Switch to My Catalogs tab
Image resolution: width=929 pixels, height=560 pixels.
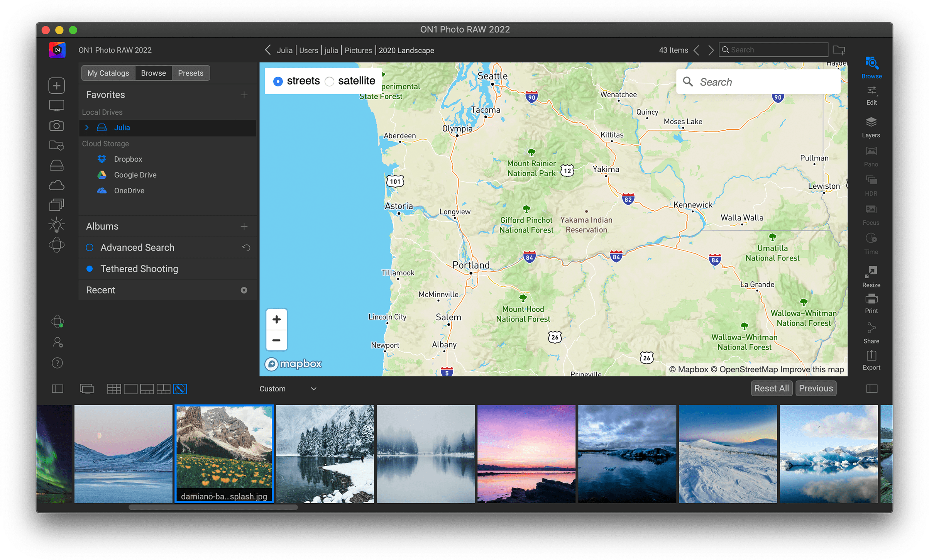coord(108,73)
